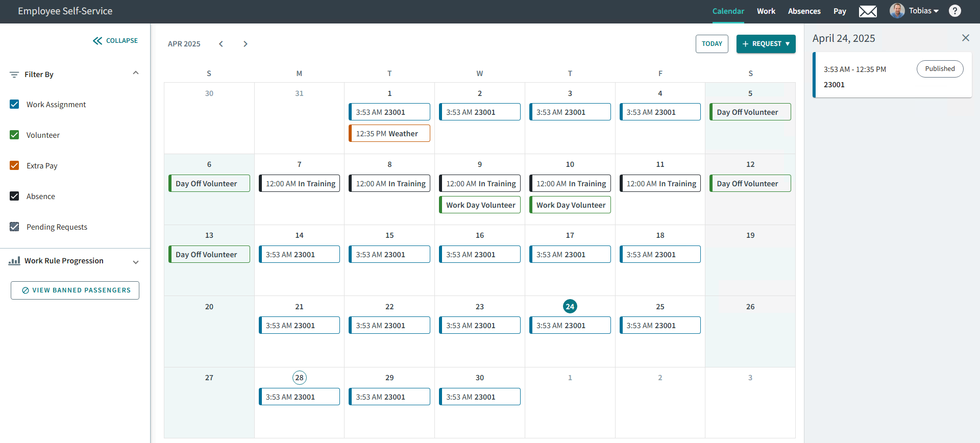This screenshot has height=443, width=980.
Task: Click Tobias profile avatar
Action: [x=897, y=11]
